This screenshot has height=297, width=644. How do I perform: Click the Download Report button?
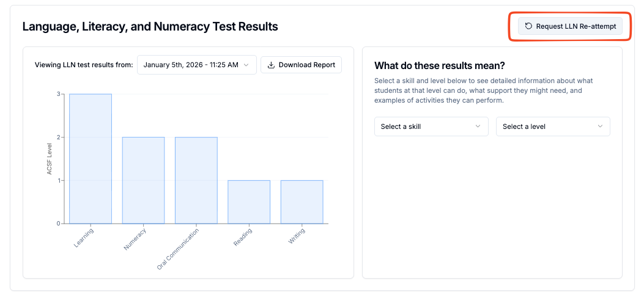301,65
